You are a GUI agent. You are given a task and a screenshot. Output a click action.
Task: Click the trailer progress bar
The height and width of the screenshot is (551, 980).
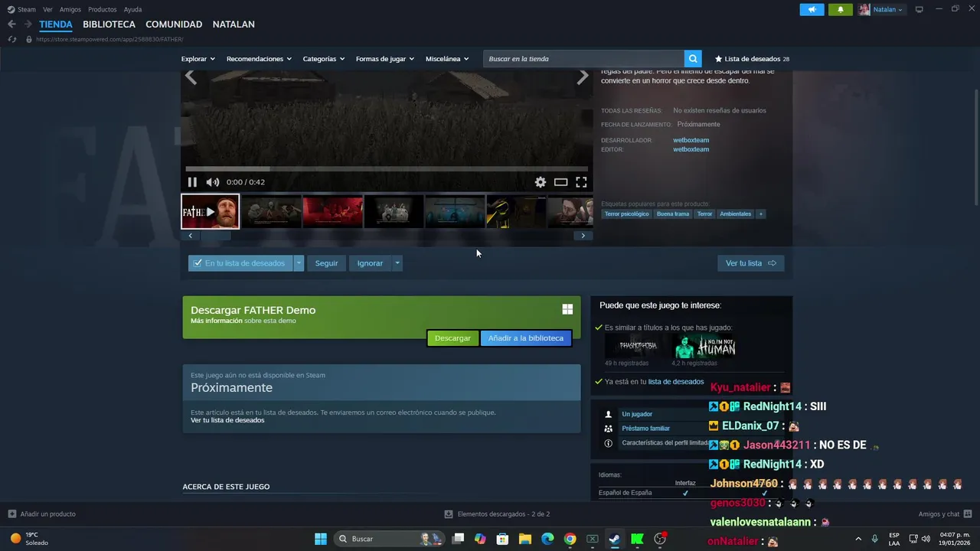387,168
